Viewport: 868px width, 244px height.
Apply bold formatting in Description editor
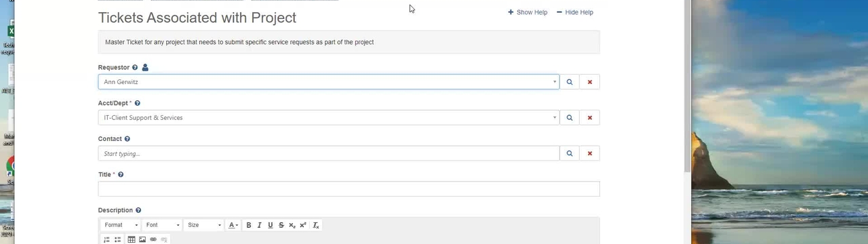248,225
